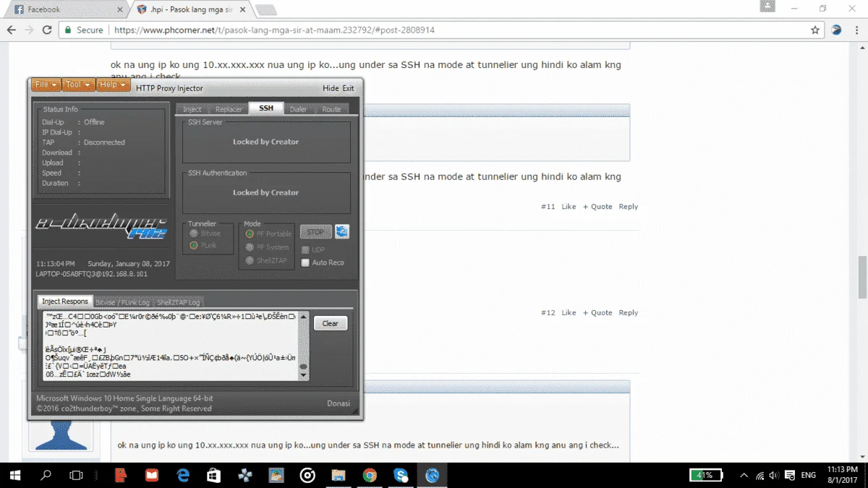Open the Tool dropdown menu
This screenshot has width=868, height=488.
(x=78, y=85)
